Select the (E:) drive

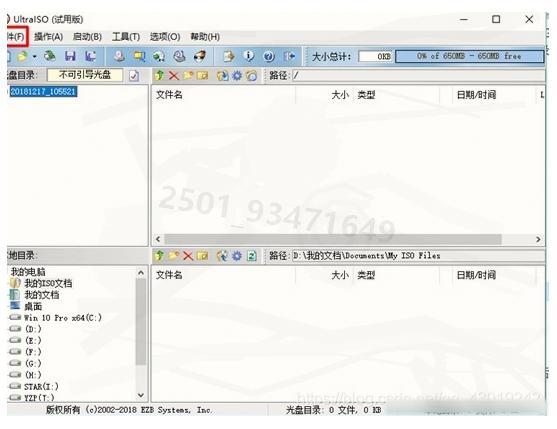coord(33,340)
